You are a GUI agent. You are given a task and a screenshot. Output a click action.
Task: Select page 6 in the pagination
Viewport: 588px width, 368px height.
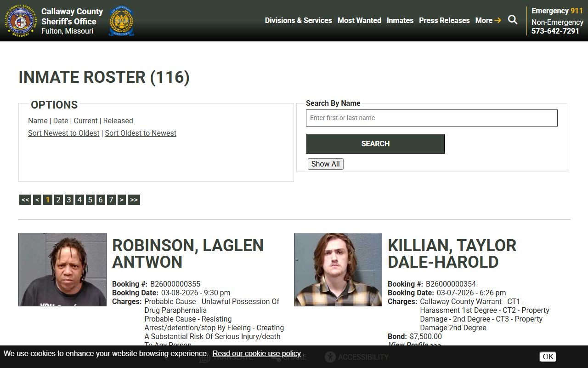(x=101, y=200)
